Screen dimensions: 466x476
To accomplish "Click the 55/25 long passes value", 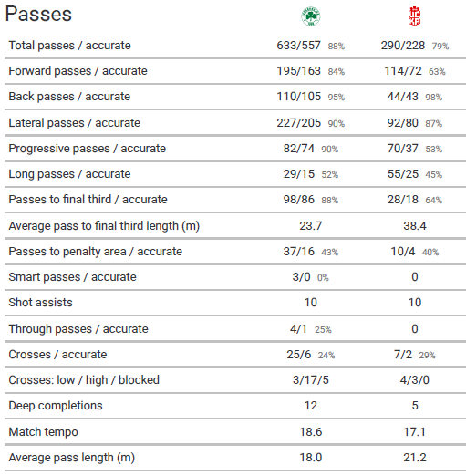I will tap(403, 174).
